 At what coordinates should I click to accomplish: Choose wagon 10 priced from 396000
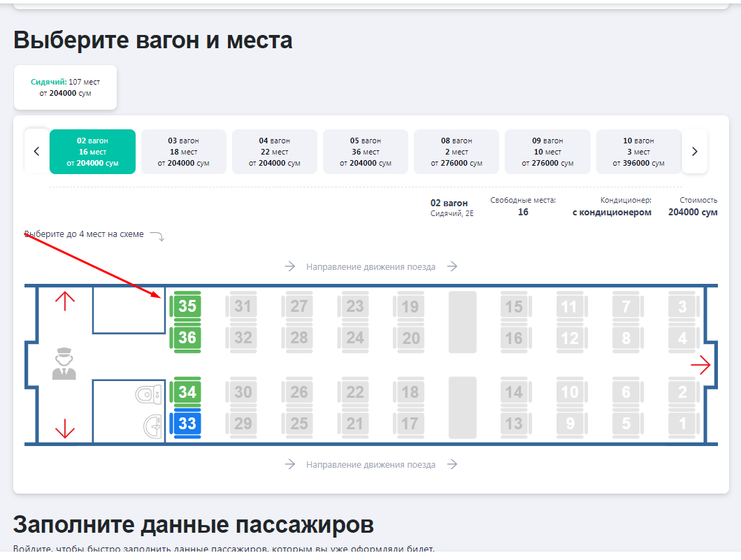[x=638, y=152]
